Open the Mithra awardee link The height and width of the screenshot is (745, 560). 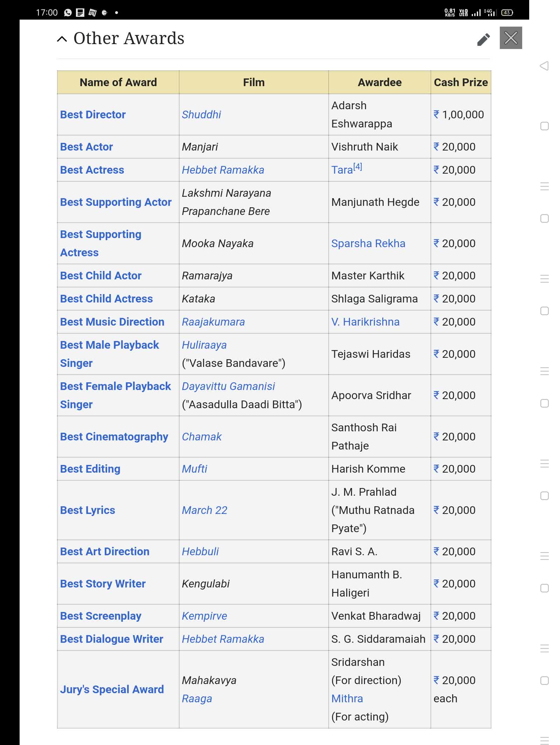click(347, 698)
